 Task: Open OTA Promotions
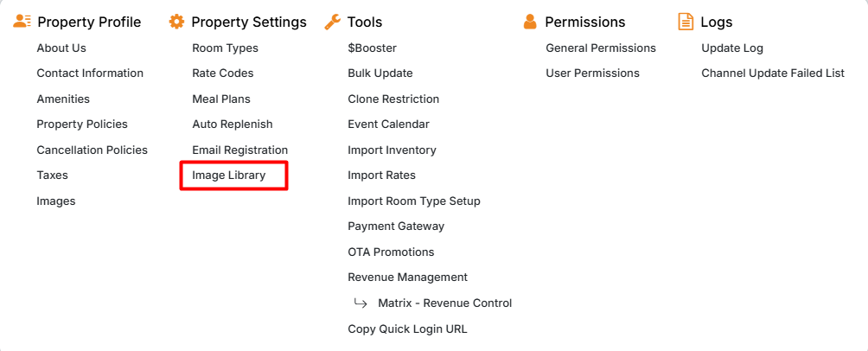[x=391, y=252]
